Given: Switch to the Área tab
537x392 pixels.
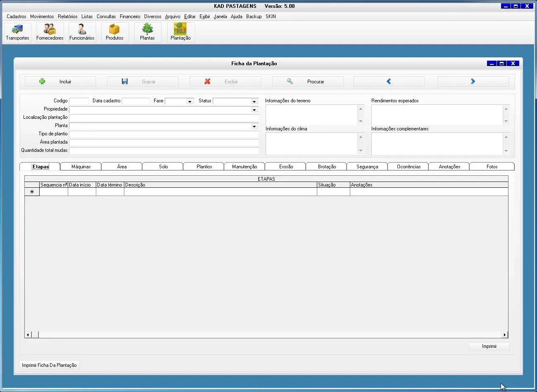Looking at the screenshot, I should coord(122,167).
